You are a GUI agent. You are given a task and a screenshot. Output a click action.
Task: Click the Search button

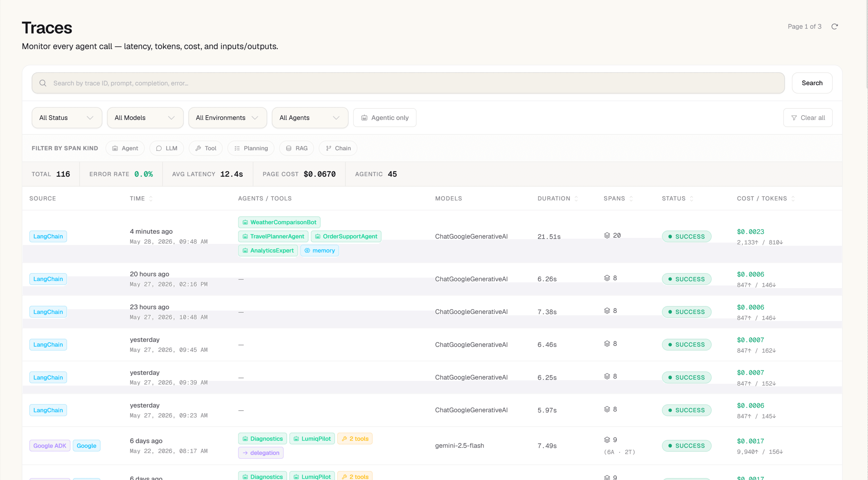click(x=812, y=83)
